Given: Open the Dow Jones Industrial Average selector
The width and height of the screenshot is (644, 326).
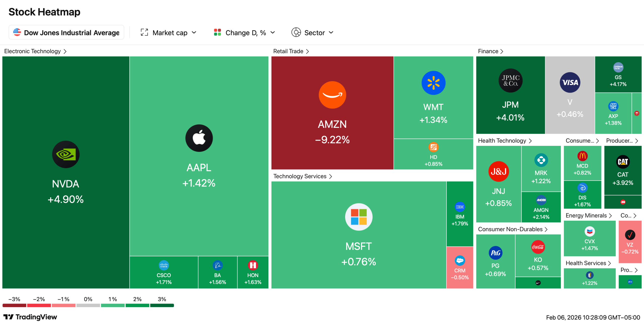Looking at the screenshot, I should click(66, 32).
